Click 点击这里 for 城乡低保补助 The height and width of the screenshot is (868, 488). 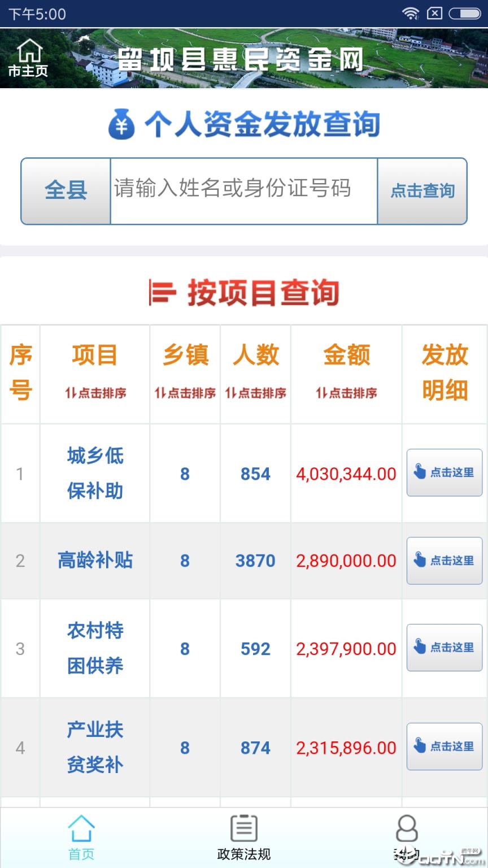pos(444,473)
